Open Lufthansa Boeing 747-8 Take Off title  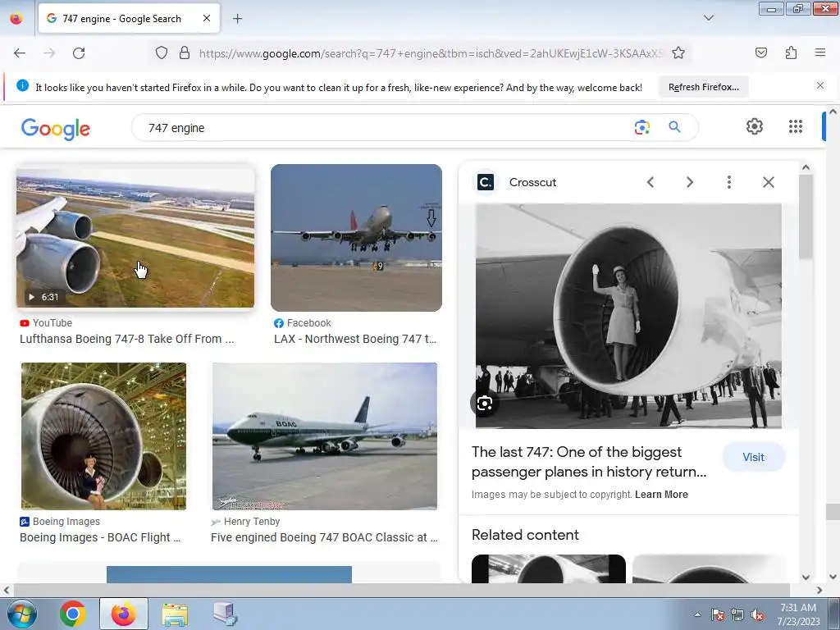[x=127, y=339]
